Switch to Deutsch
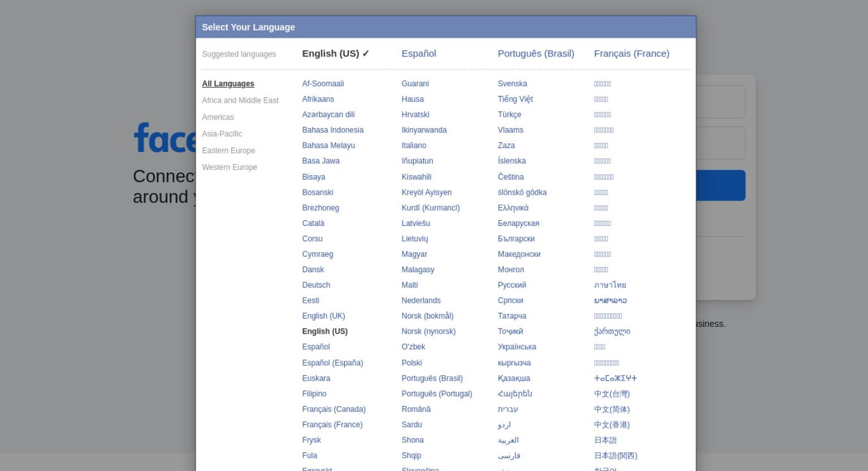The image size is (868, 471). pyautogui.click(x=316, y=285)
